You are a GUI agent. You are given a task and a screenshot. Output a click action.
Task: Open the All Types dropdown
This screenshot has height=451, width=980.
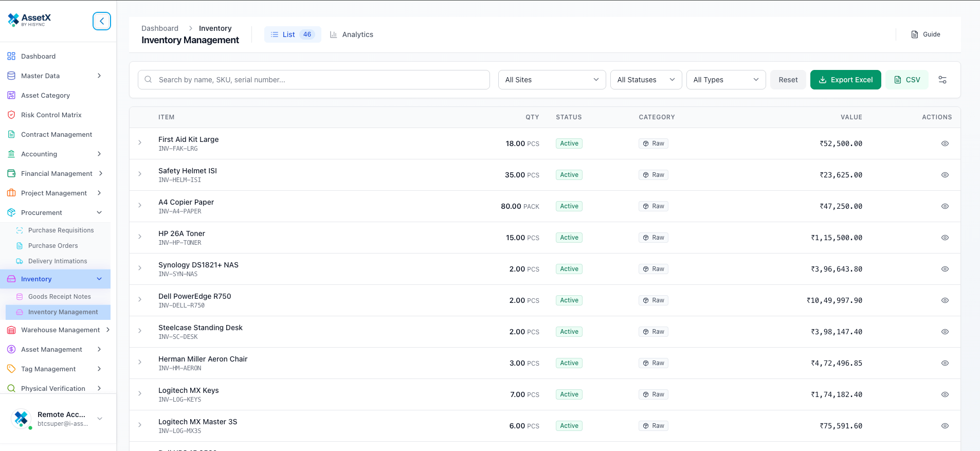pyautogui.click(x=725, y=80)
